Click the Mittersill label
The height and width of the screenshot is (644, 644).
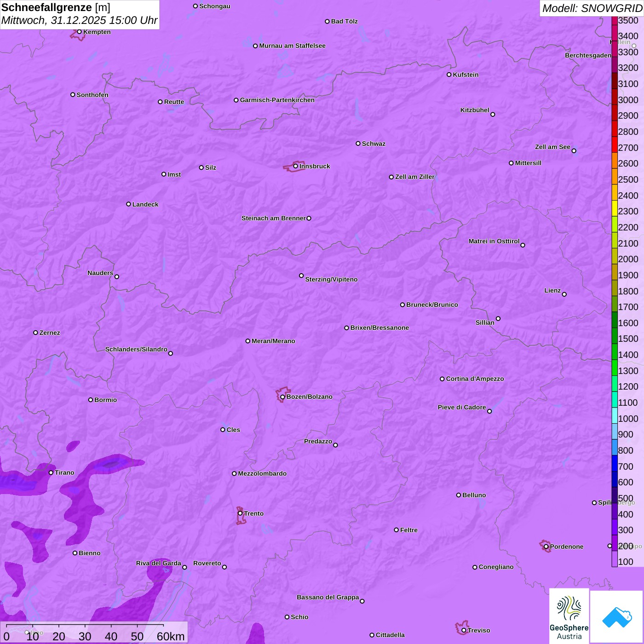[x=528, y=163]
